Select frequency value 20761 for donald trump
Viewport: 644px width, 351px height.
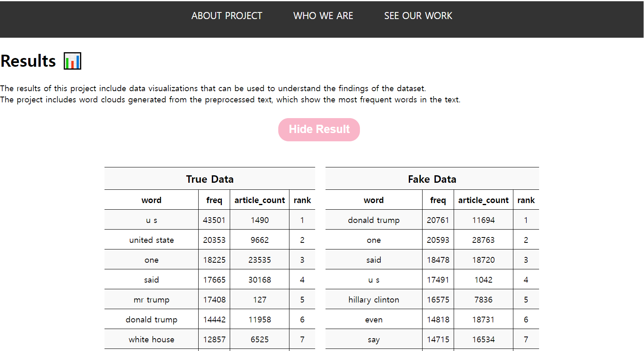[x=438, y=220]
